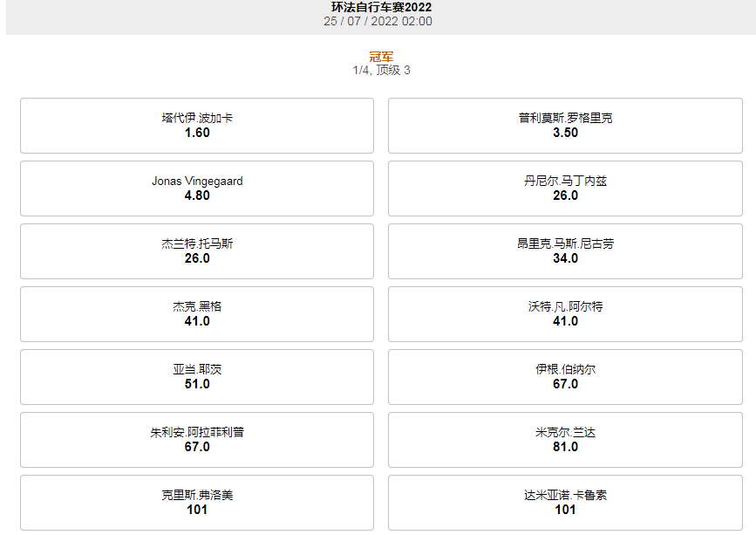Click the 1/4, 顶级 3 label
The height and width of the screenshot is (535, 756).
[378, 67]
